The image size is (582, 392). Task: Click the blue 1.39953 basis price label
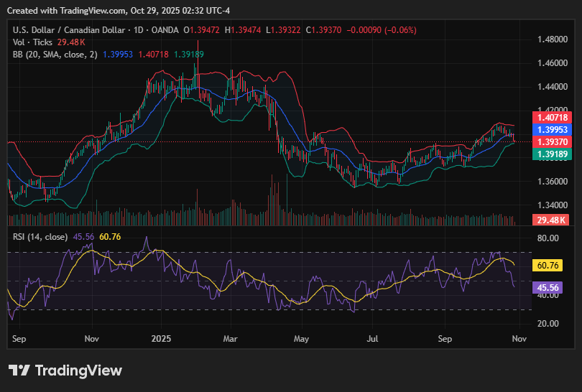point(550,129)
